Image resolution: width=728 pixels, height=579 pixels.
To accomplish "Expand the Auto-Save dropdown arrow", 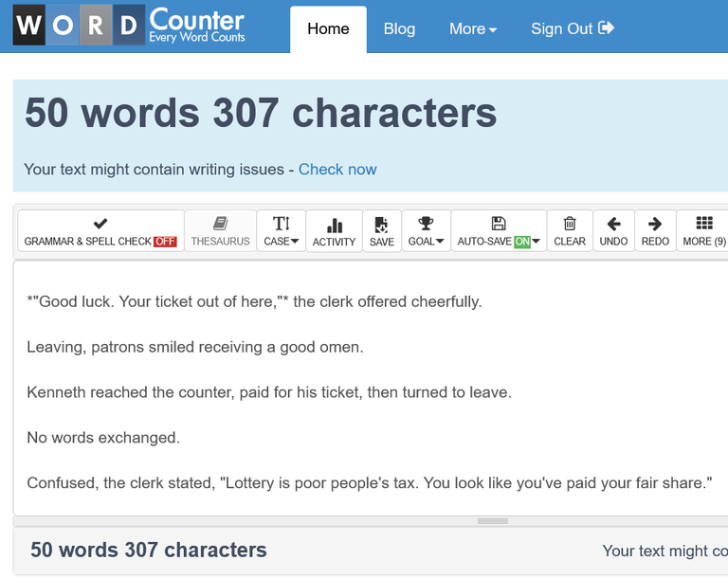I will point(537,241).
